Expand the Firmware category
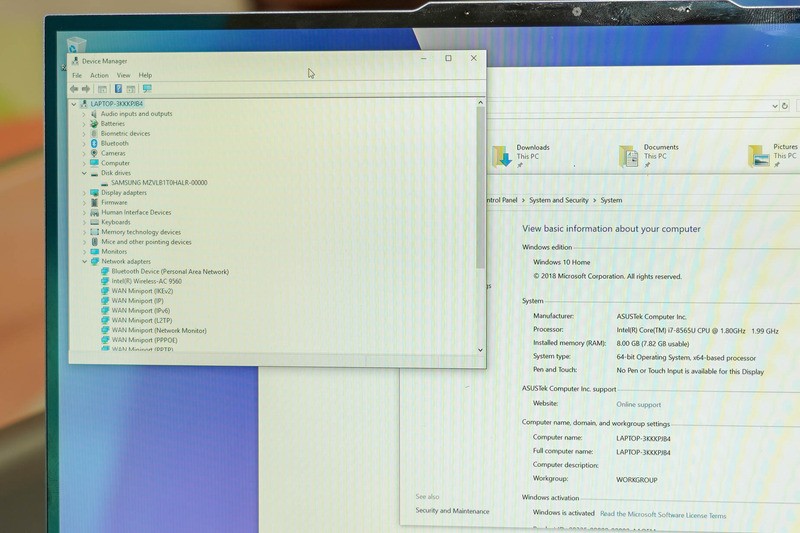 tap(84, 202)
